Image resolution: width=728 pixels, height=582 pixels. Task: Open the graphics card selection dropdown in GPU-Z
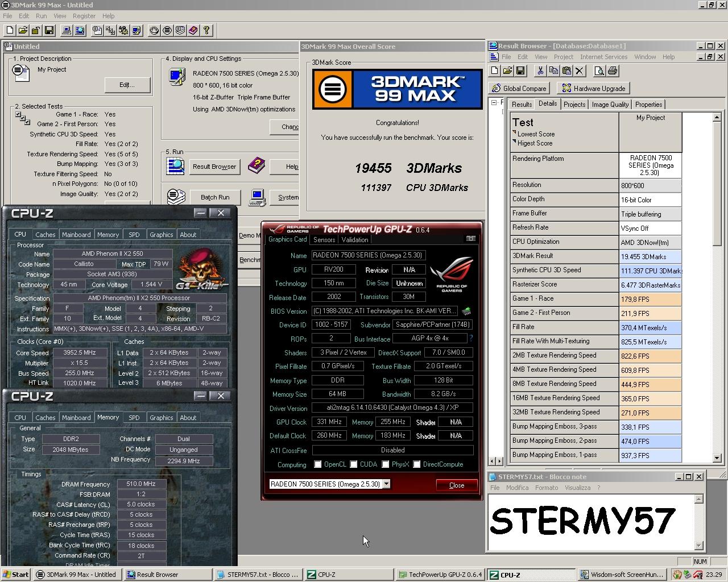click(x=386, y=484)
